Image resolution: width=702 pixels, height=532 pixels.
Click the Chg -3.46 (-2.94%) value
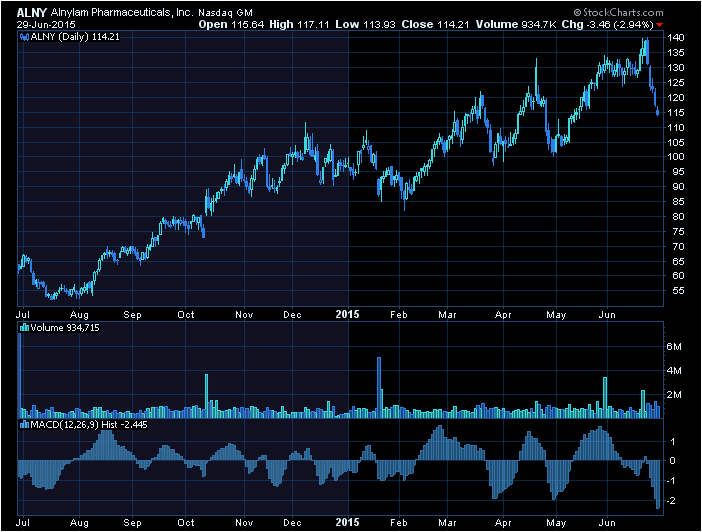coord(608,25)
